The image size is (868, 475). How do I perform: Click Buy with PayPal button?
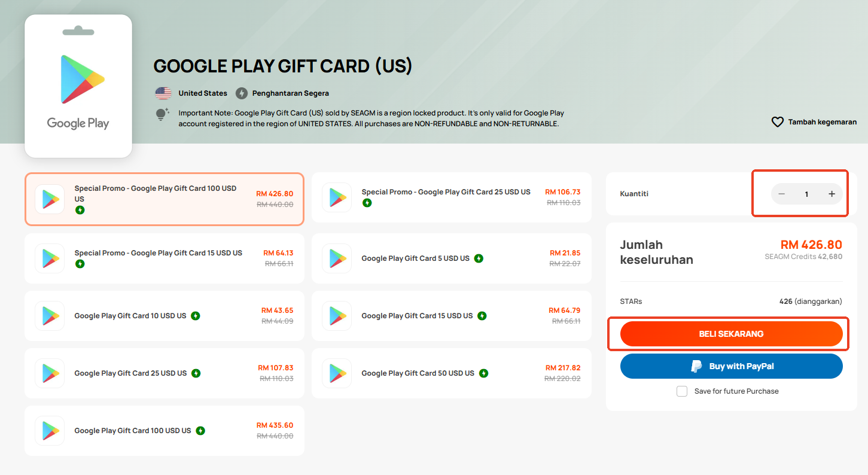coord(732,366)
